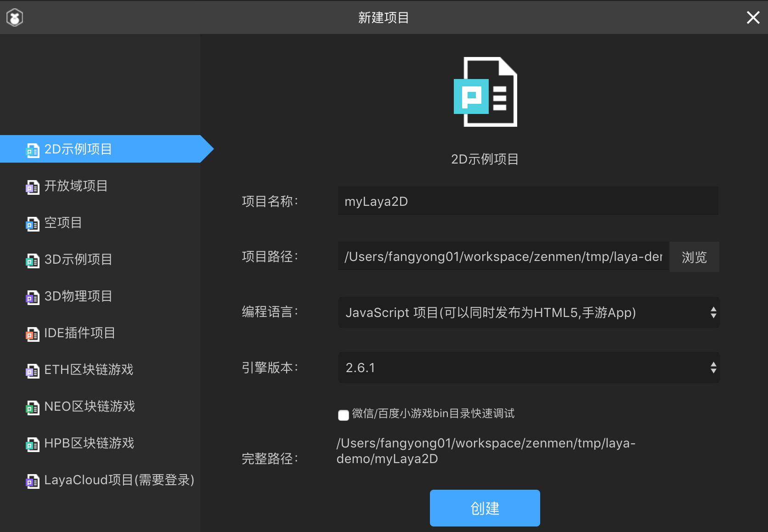This screenshot has height=532, width=768.
Task: Click the 编程语言 label
Action: 270,312
